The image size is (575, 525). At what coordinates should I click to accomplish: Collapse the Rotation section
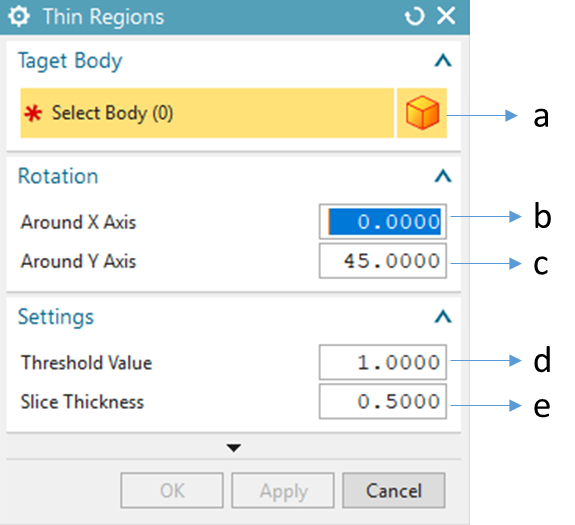tap(443, 176)
